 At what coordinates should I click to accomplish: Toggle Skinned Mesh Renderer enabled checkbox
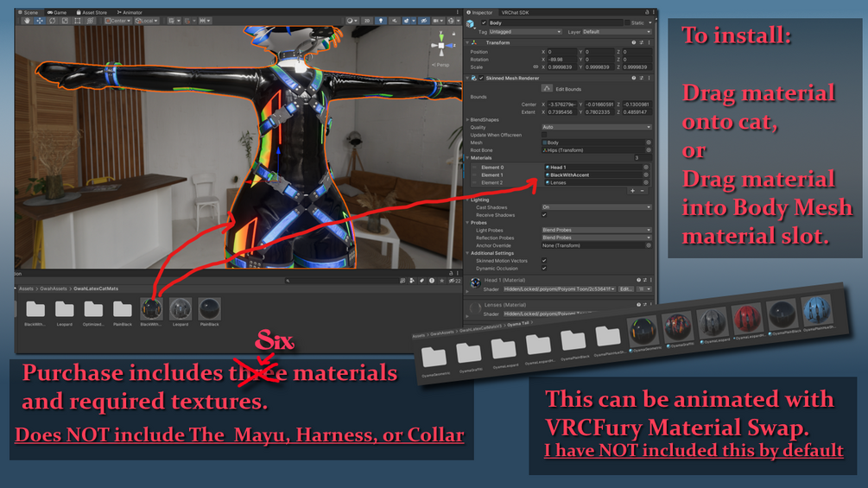[x=481, y=78]
